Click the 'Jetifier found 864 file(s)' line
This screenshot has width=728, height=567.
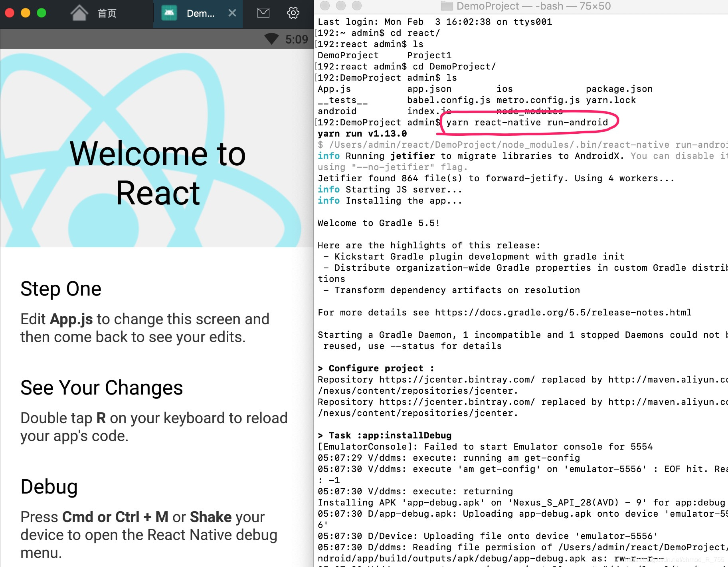496,178
